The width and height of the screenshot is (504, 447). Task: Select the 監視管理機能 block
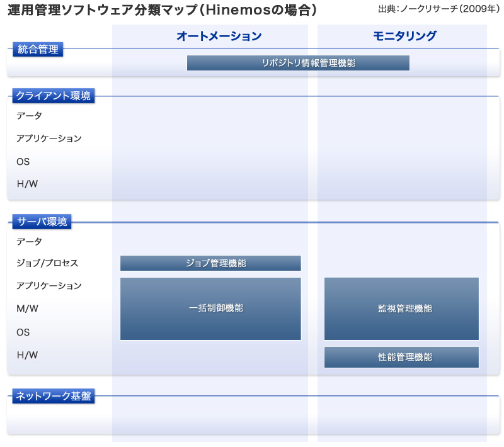(401, 308)
